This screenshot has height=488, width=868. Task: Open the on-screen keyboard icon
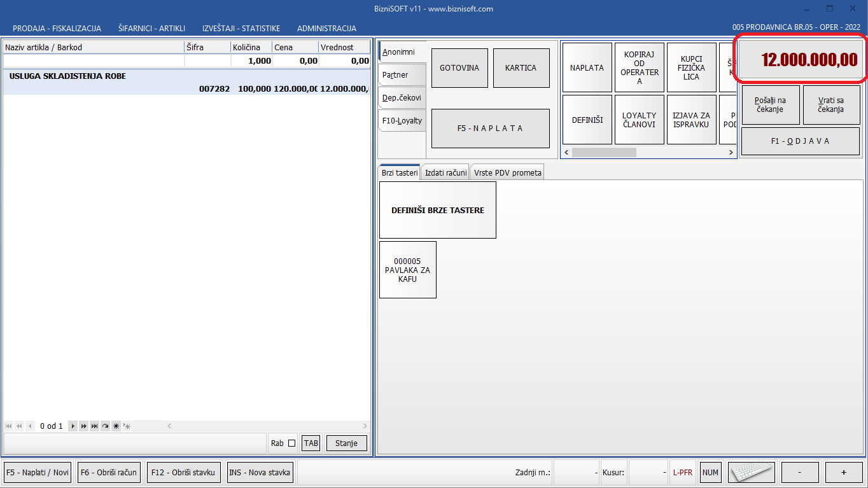tap(752, 473)
